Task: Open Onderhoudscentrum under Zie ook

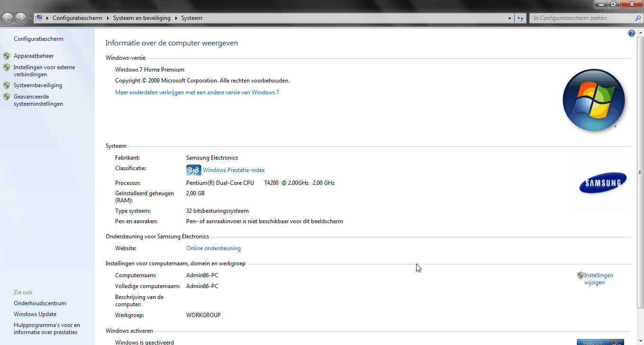Action: coord(40,303)
